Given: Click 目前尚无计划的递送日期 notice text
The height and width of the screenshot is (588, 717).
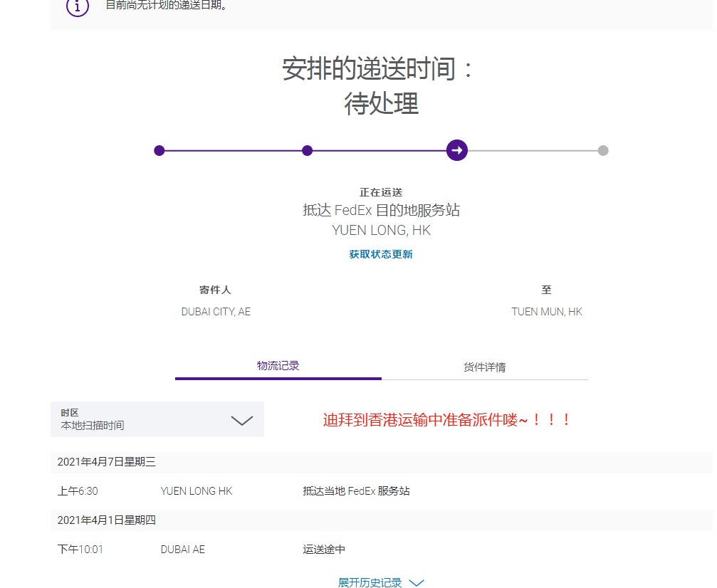Looking at the screenshot, I should (167, 6).
